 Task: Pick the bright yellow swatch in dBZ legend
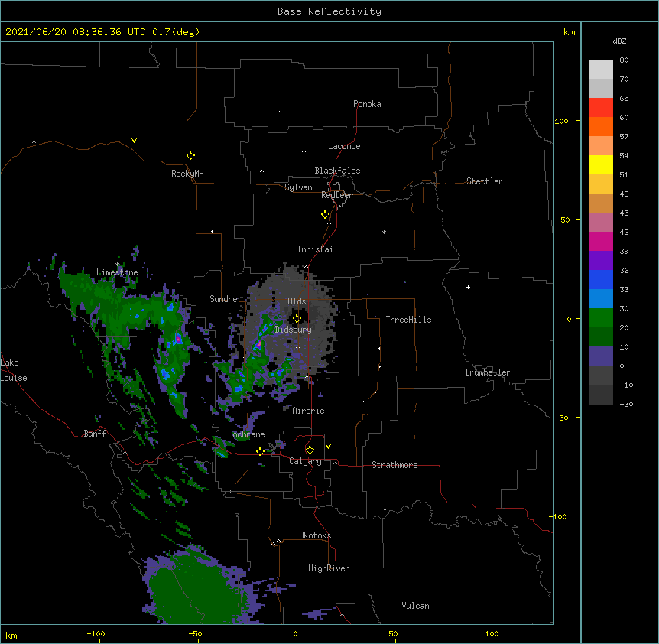[601, 164]
